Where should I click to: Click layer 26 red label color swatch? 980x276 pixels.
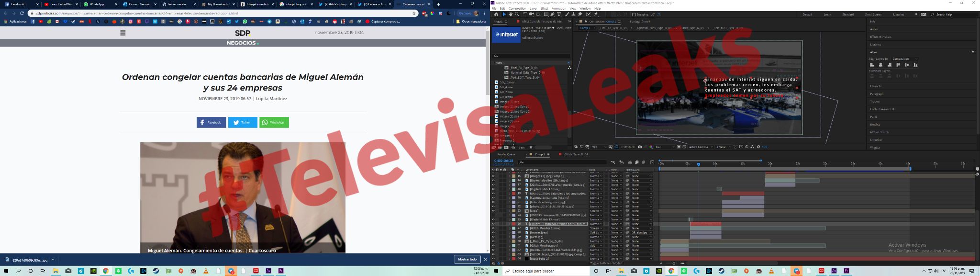(514, 224)
